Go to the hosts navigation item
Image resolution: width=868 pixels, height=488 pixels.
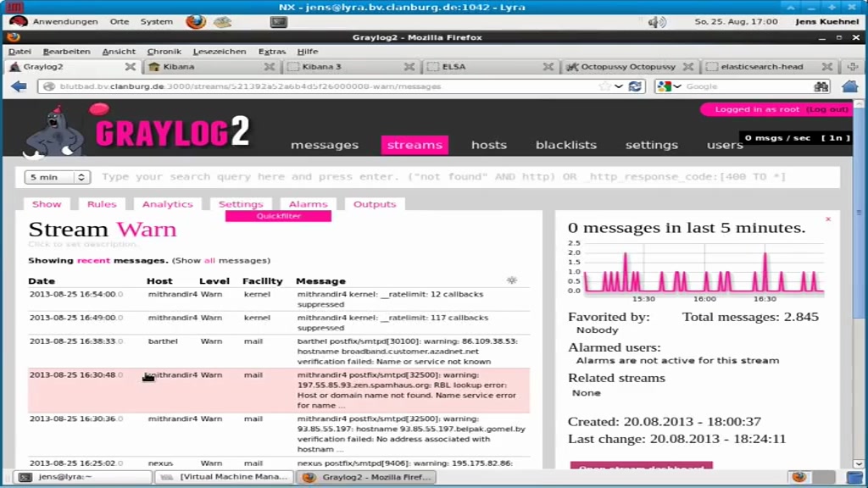tap(489, 145)
